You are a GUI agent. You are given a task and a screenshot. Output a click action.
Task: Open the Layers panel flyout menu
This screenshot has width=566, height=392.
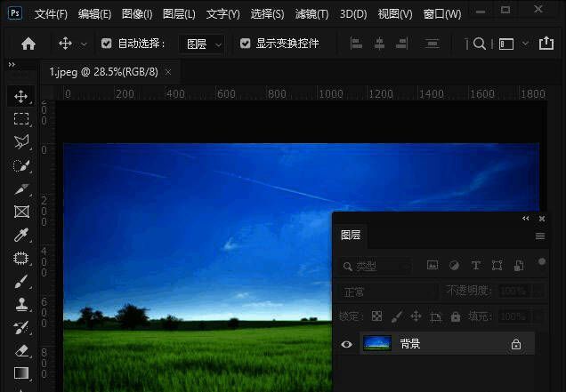(x=540, y=236)
